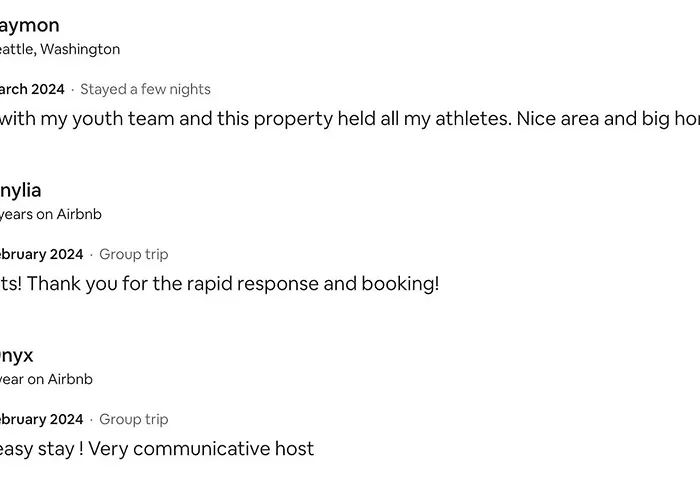The height and width of the screenshot is (500, 700).
Task: Click the 'year on Airbnb' text under nyx
Action: 46,379
